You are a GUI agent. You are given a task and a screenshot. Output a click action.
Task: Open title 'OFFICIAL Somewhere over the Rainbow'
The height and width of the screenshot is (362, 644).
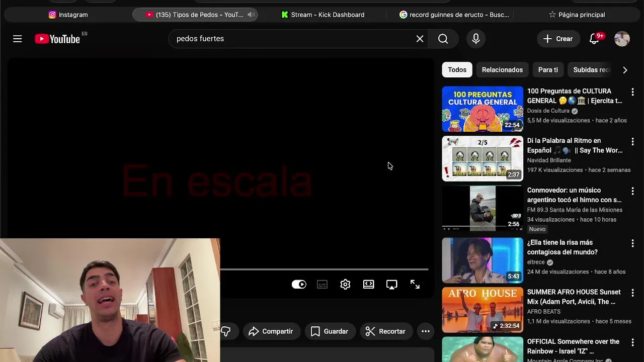573,346
